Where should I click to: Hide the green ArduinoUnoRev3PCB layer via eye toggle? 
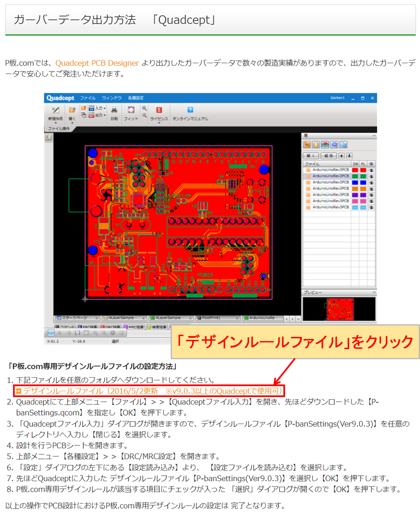371,177
